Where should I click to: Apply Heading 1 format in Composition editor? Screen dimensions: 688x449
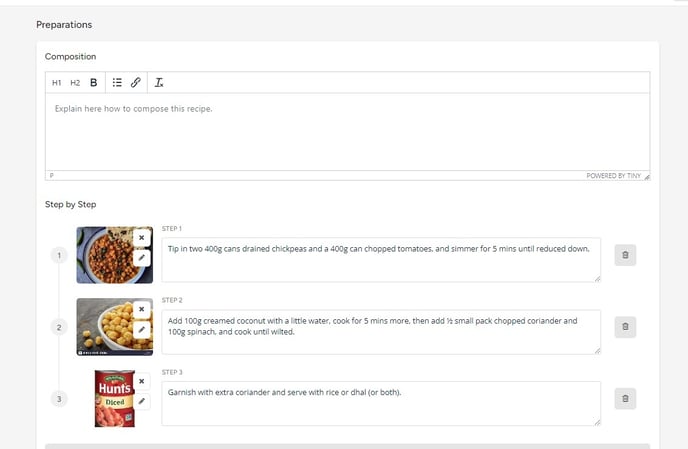coord(57,83)
